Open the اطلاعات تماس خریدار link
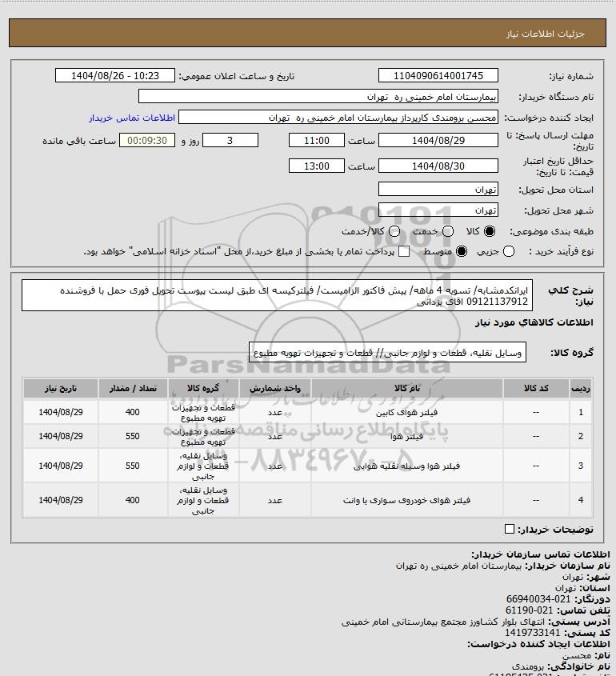This screenshot has height=676, width=616. tap(132, 118)
